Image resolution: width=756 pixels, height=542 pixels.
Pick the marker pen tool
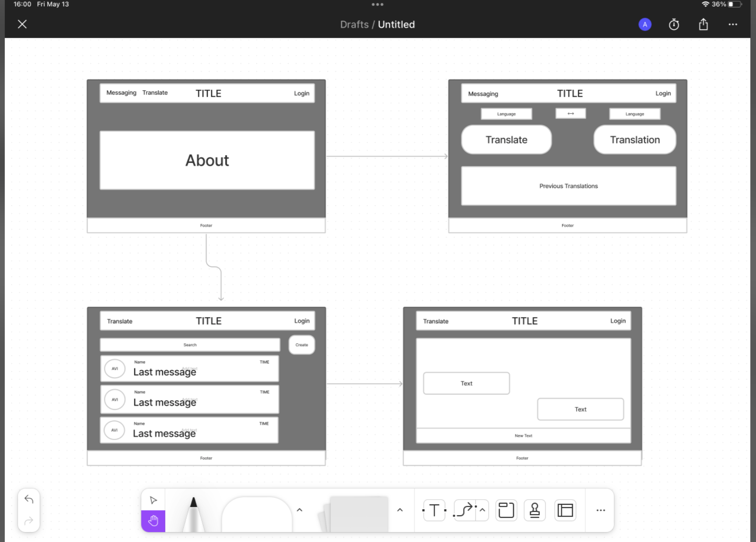193,515
